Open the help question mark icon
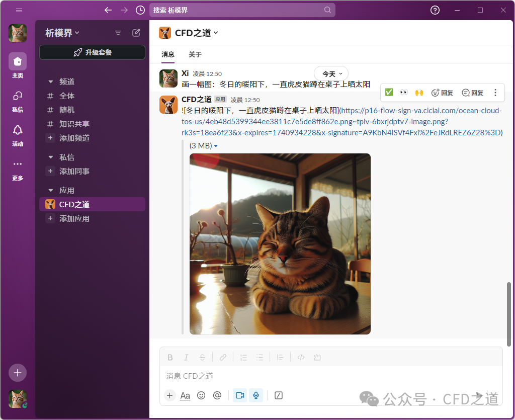Screen dimensions: 515x420 [435, 10]
